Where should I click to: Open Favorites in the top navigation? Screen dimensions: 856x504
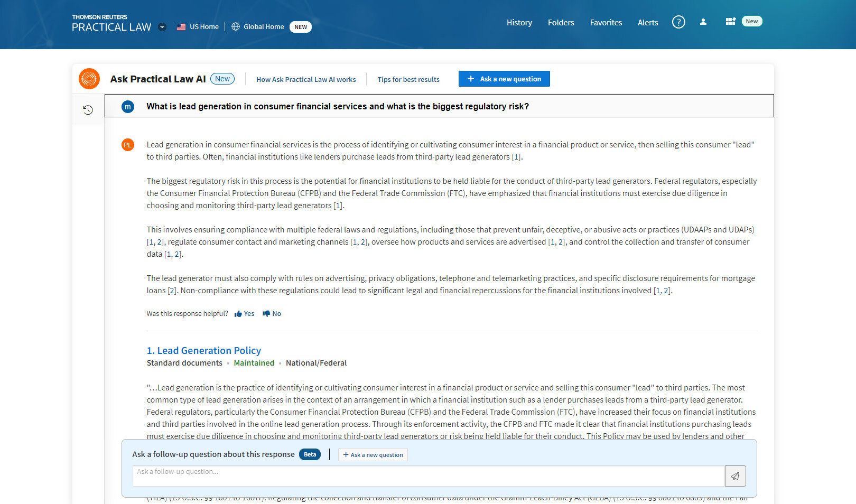coord(606,22)
